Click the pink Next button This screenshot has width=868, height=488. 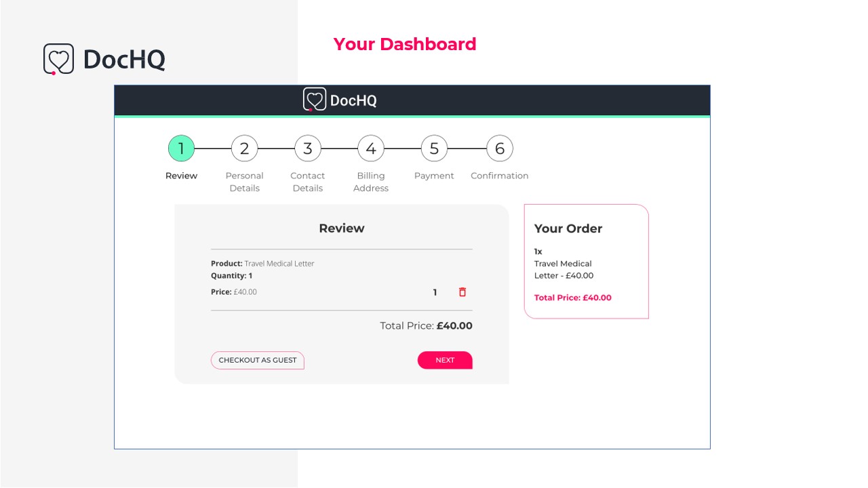tap(445, 360)
